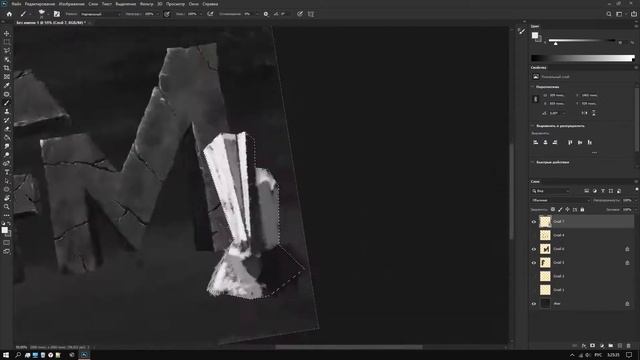Select the Clone Stamp tool
Image resolution: width=640 pixels, height=360 pixels.
click(x=7, y=111)
